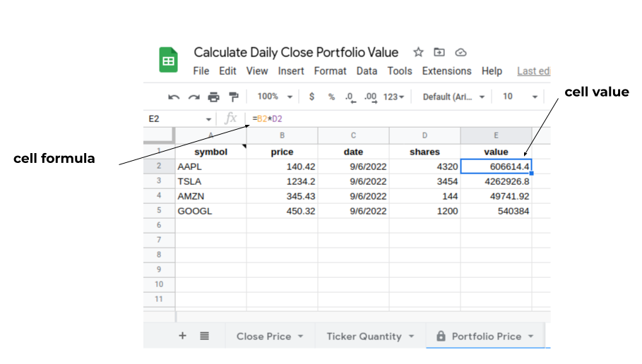This screenshot has width=642, height=364.
Task: Select the price cell 1234.2
Action: (x=282, y=181)
